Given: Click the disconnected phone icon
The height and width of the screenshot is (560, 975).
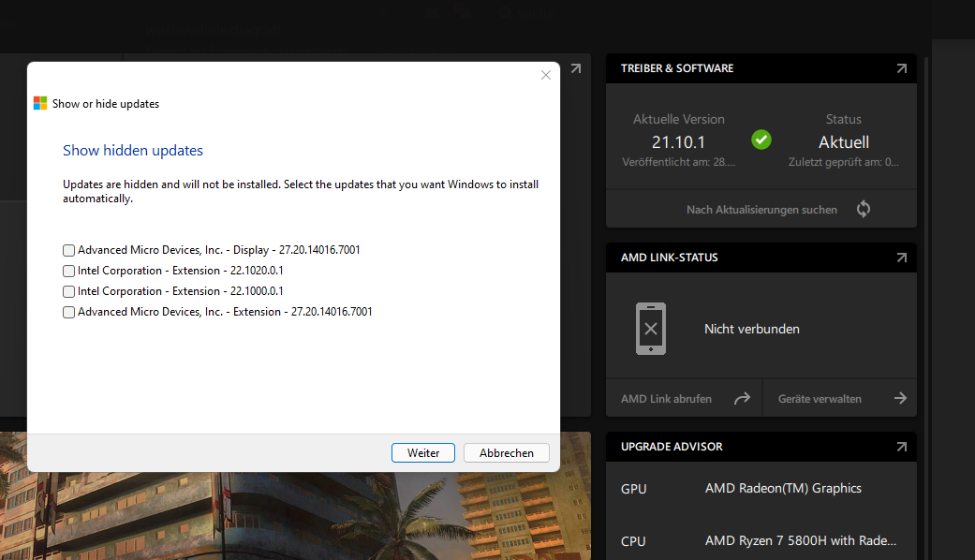Looking at the screenshot, I should coord(650,329).
